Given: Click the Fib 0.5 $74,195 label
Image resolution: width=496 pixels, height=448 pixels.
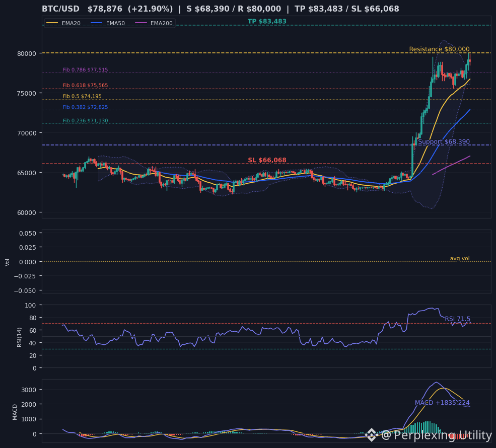Looking at the screenshot, I should click(x=82, y=96).
